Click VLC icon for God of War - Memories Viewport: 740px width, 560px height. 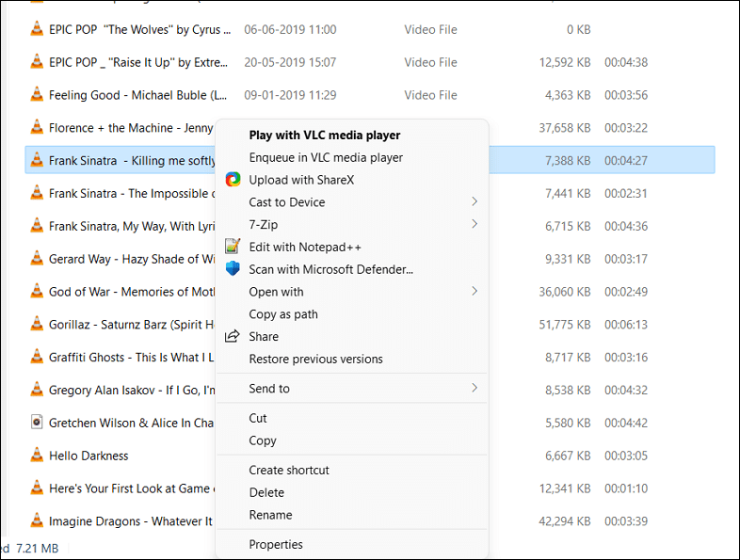(37, 292)
